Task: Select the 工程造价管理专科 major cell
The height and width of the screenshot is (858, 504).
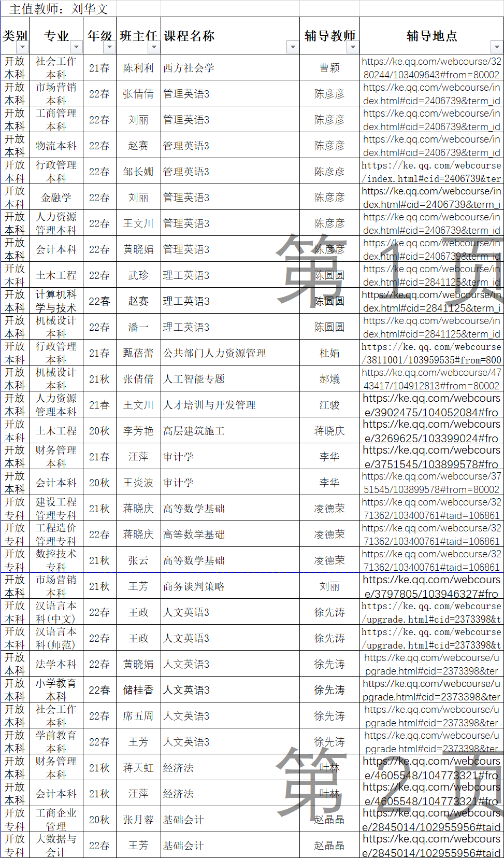Action: [x=56, y=534]
